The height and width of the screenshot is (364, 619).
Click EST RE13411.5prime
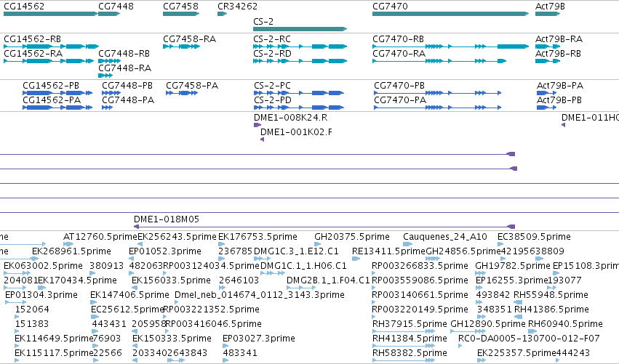click(356, 259)
